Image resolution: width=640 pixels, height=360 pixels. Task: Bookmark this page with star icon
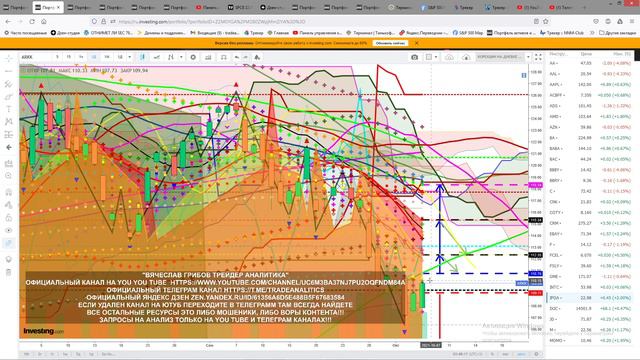pyautogui.click(x=546, y=22)
